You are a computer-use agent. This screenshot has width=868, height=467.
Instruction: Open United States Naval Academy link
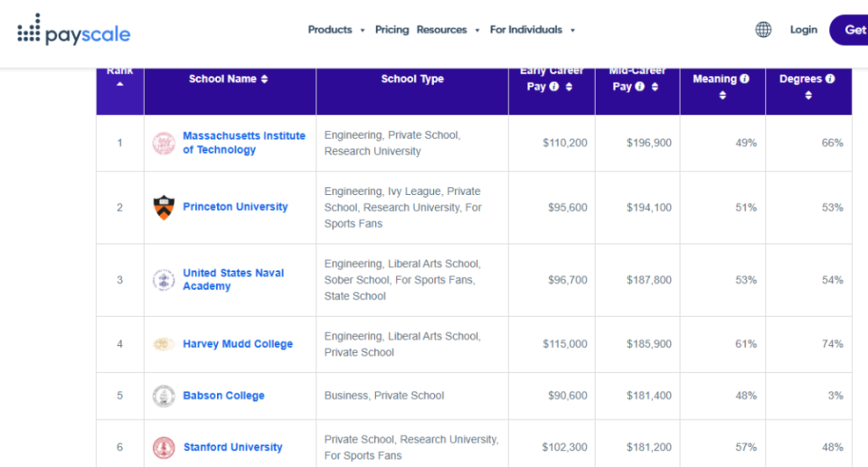click(x=233, y=279)
